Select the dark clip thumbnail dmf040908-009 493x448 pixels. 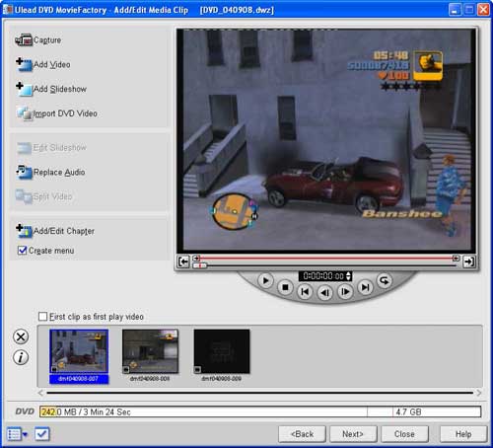(x=222, y=351)
